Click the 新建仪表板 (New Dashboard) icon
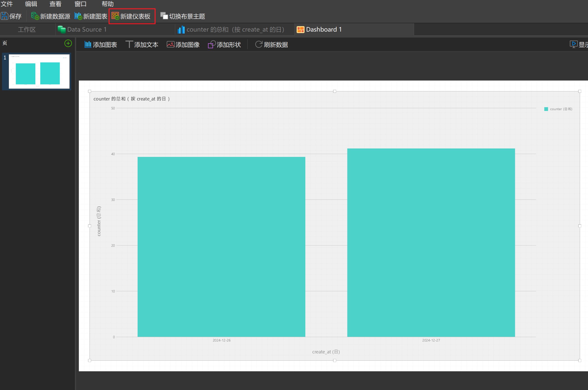Screen dimensions: 588x390 tap(131, 16)
